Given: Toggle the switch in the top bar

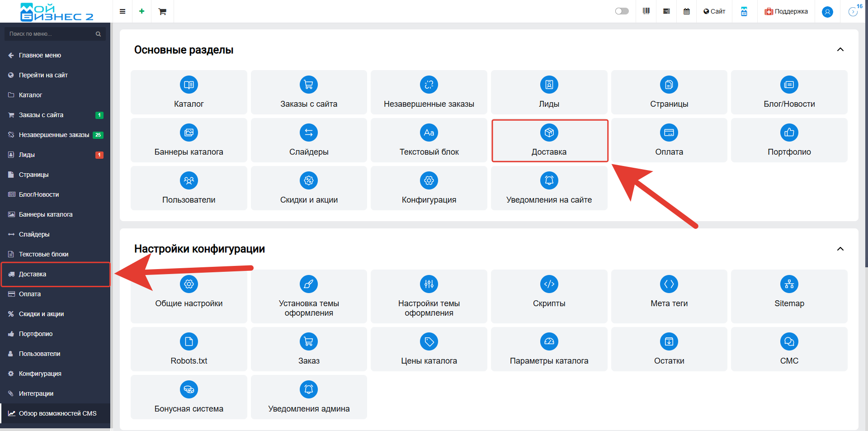Looking at the screenshot, I should click(x=622, y=11).
